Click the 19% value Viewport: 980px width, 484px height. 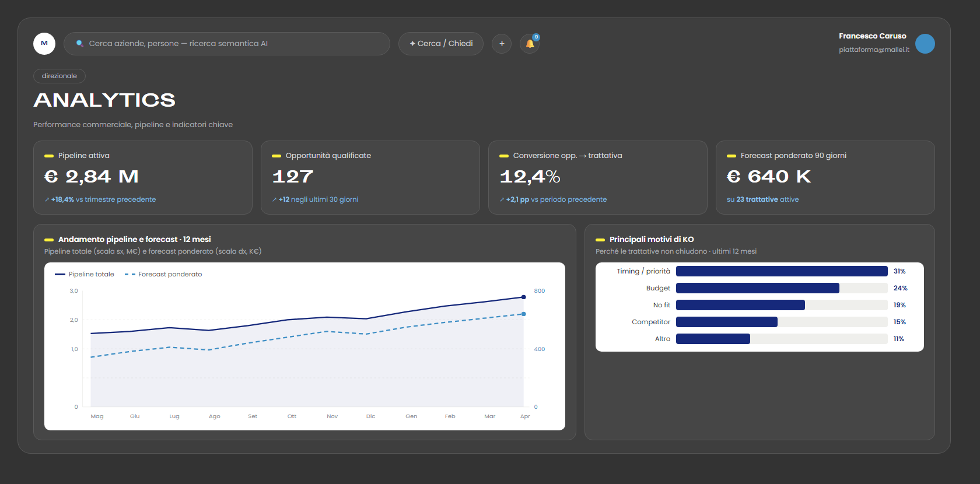(x=900, y=305)
